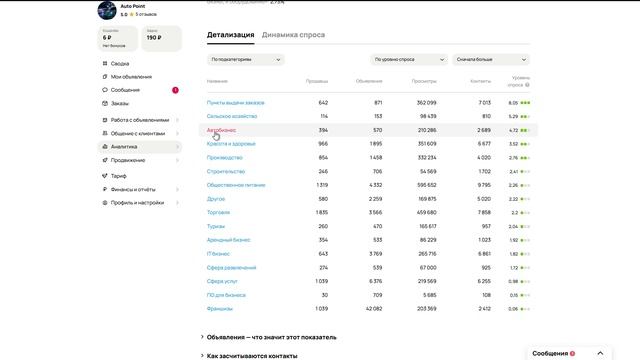
Task: Open the Производство category link
Action: (x=224, y=158)
